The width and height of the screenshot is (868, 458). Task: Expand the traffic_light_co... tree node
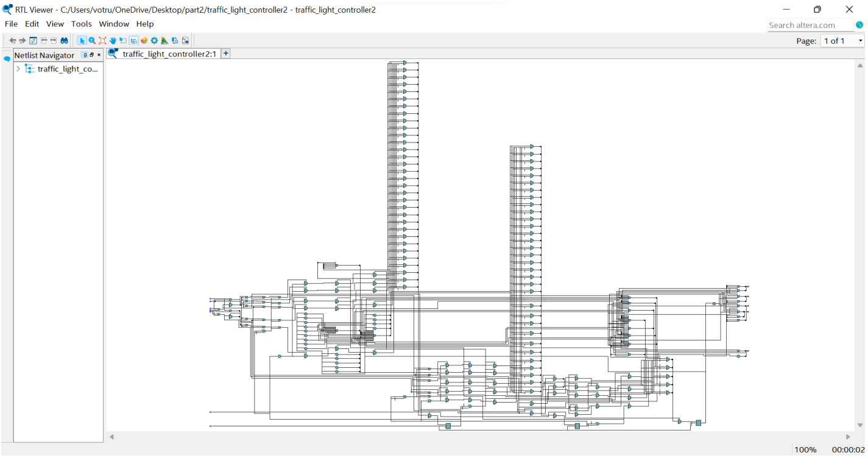18,69
